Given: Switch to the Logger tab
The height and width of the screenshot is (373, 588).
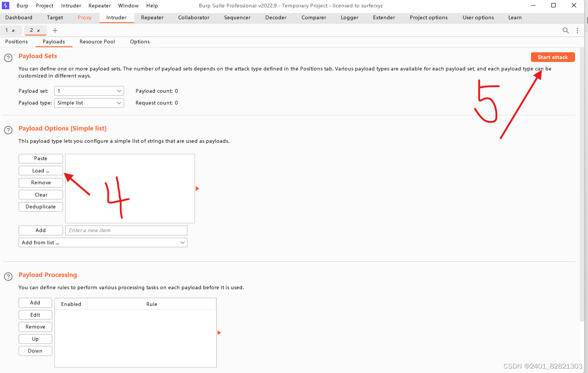Looking at the screenshot, I should 349,17.
